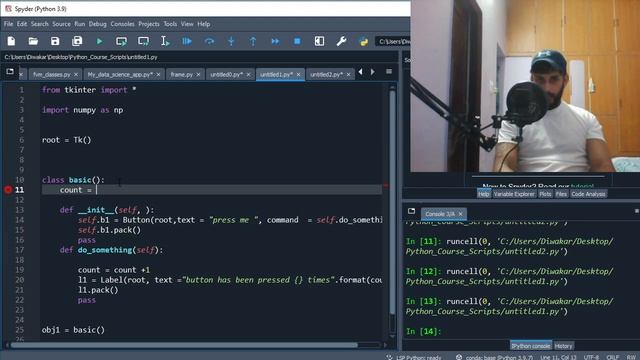Step into function debug icon
Viewport: 640px width, 360px height.
[231, 41]
